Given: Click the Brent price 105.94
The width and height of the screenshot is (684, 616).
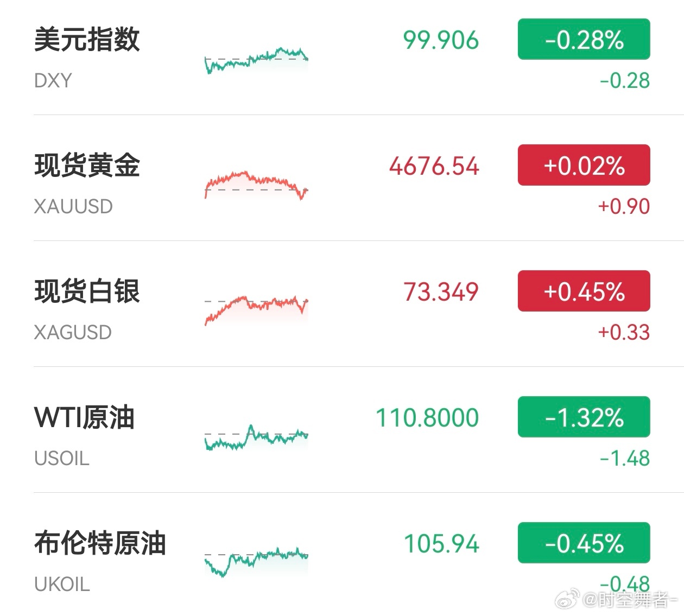Looking at the screenshot, I should click(x=440, y=543).
